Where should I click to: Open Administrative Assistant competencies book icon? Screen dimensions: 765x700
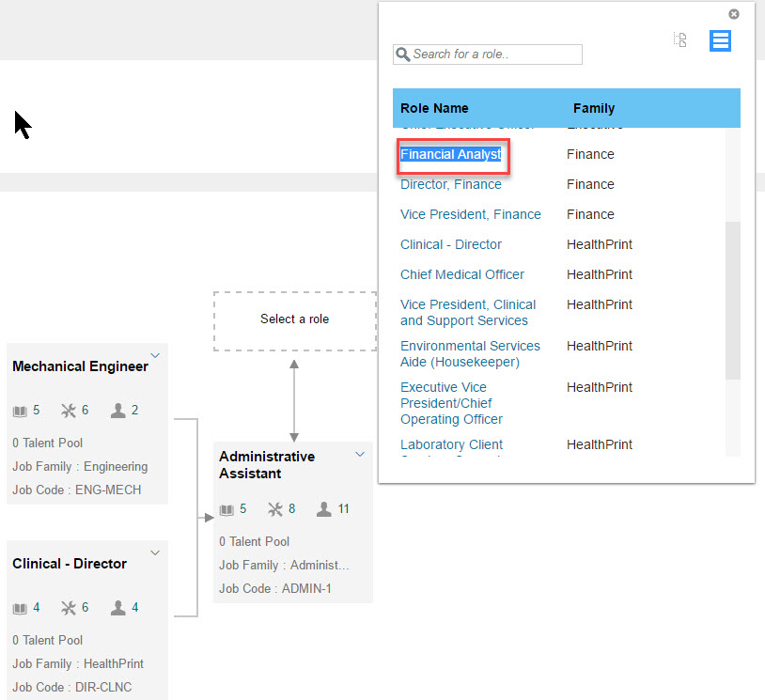point(226,510)
